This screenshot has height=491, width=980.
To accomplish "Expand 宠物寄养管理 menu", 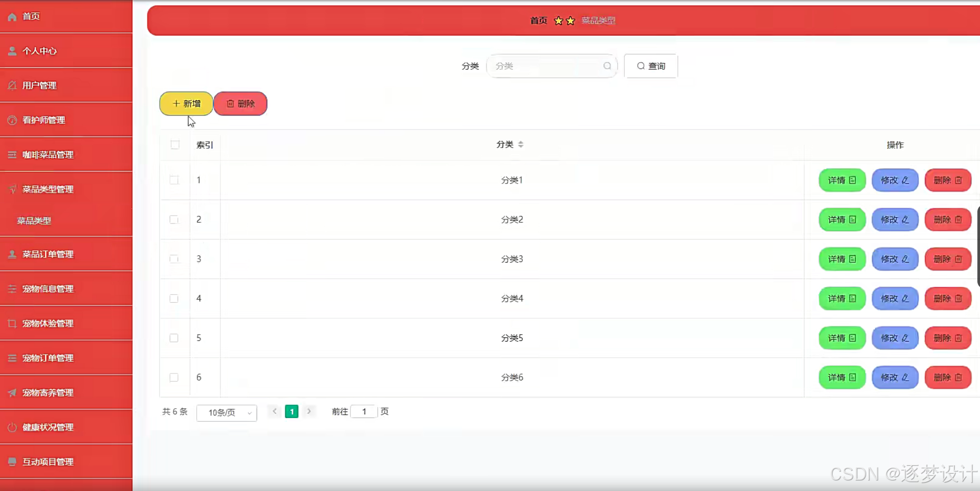I will point(66,392).
